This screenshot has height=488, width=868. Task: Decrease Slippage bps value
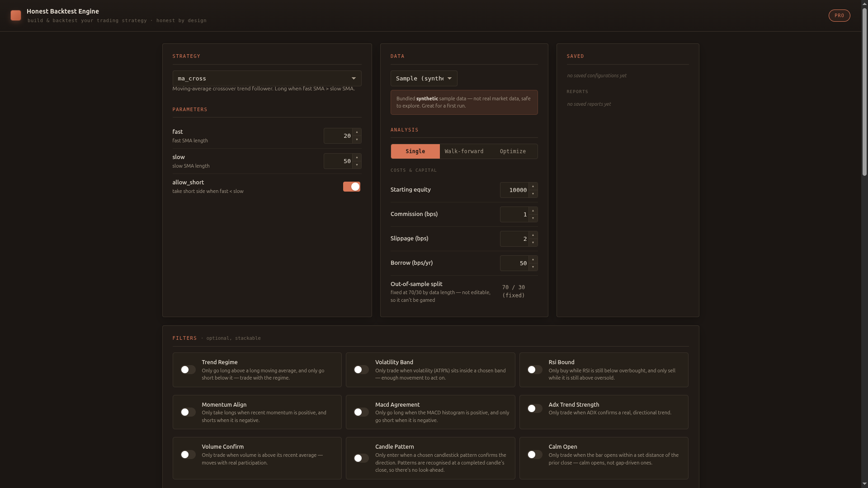coord(533,243)
